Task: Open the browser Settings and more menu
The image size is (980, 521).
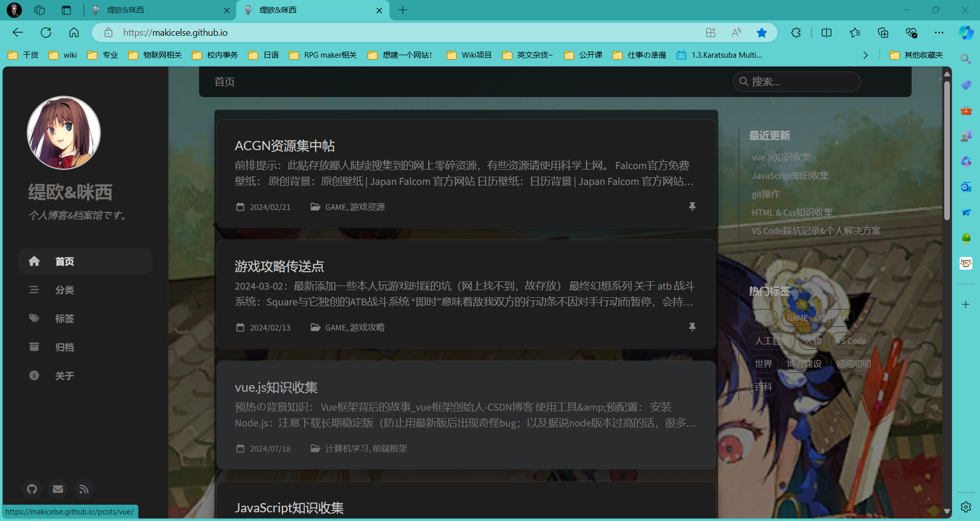Action: (939, 33)
